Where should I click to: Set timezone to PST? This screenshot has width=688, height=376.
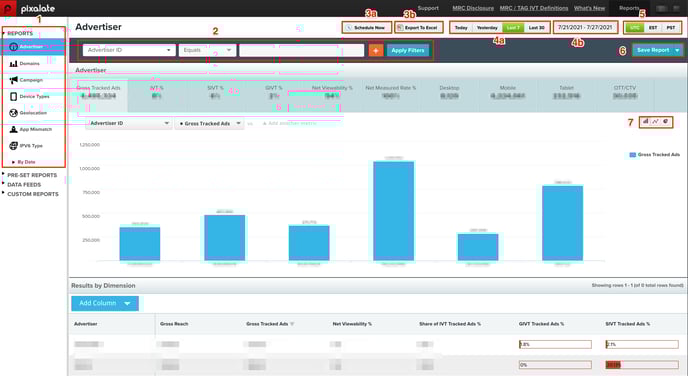(670, 28)
